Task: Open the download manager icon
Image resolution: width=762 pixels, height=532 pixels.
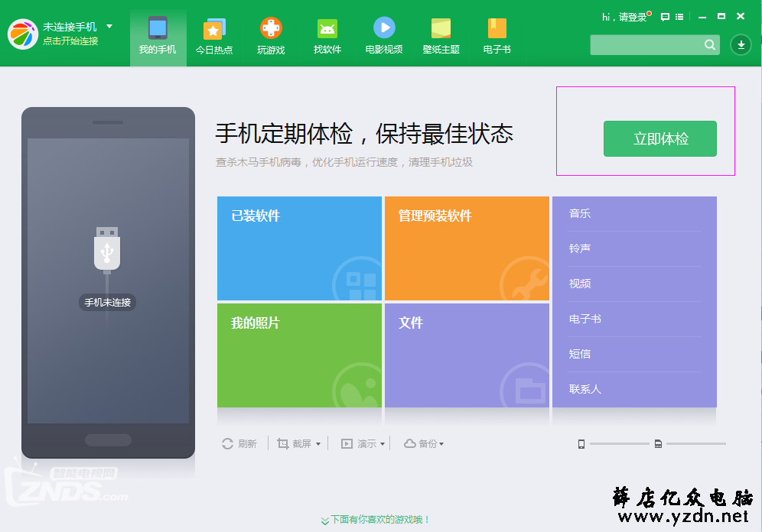Action: [x=741, y=44]
